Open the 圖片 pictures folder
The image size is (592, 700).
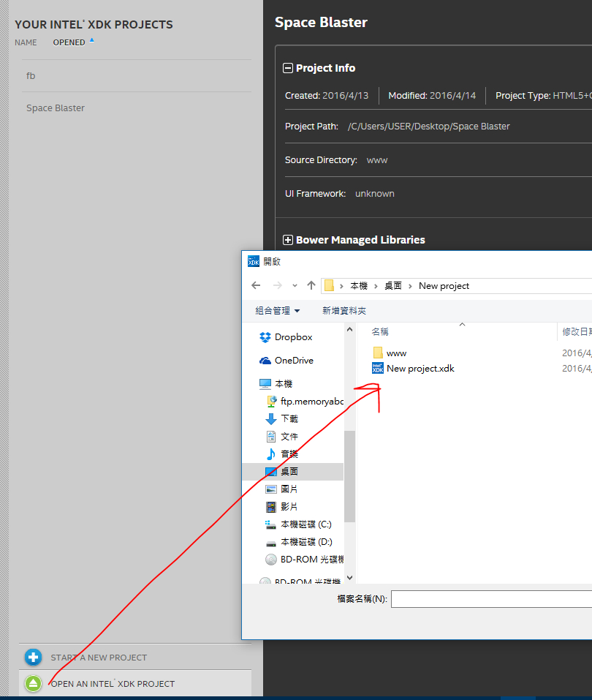click(281, 489)
